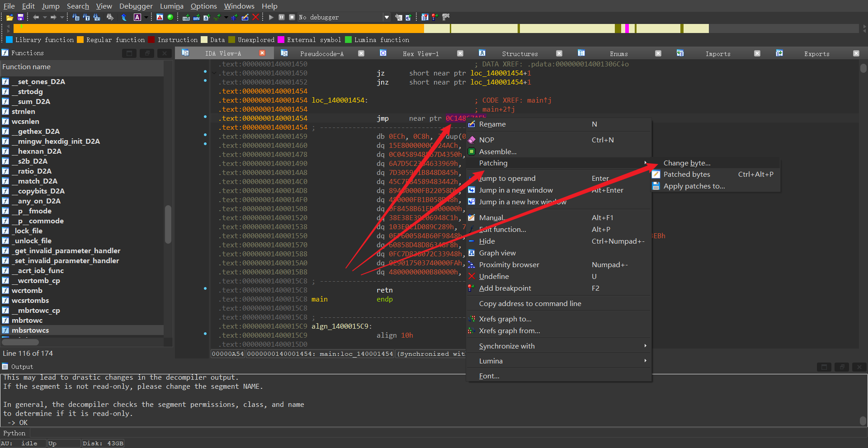This screenshot has width=868, height=448.
Task: Switch to the Structures tab
Action: (x=520, y=53)
